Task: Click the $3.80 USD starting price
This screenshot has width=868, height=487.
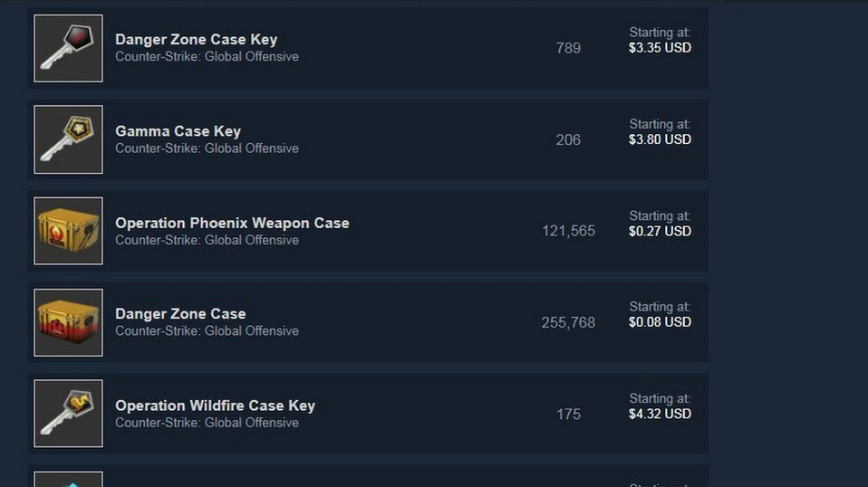Action: tap(660, 139)
